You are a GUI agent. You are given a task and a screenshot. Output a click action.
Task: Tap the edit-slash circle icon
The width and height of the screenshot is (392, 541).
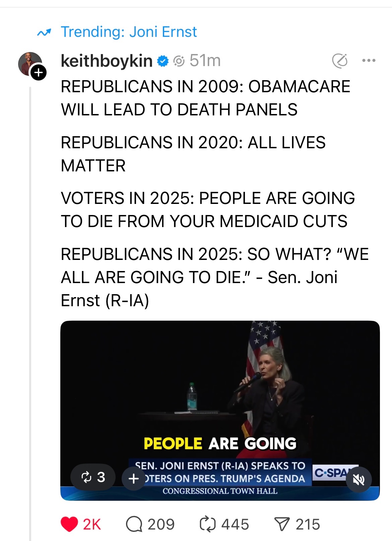click(339, 61)
